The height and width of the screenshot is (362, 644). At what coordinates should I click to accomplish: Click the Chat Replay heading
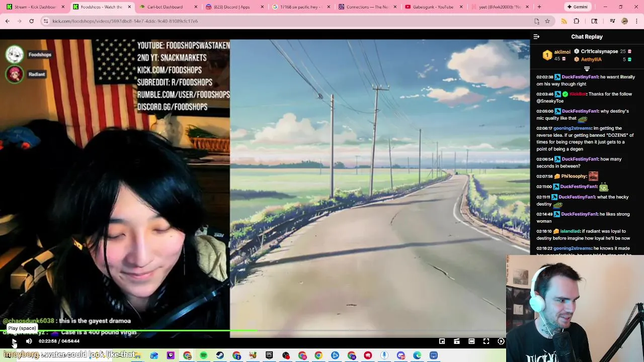(587, 37)
